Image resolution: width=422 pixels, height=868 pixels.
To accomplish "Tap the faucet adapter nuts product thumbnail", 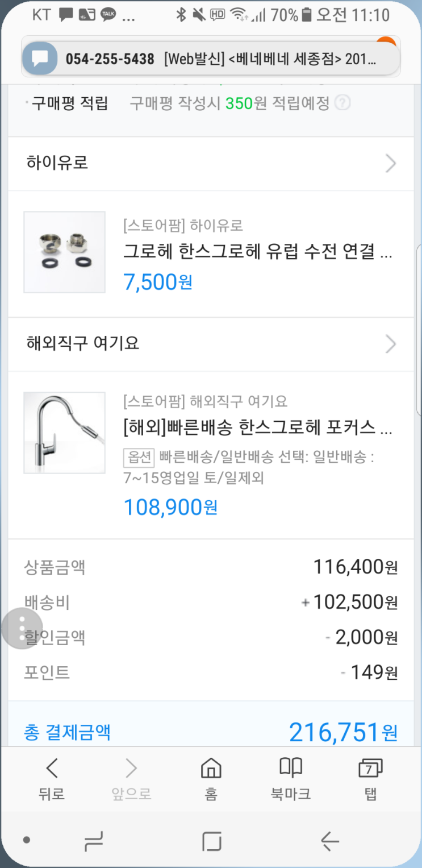I will 64,252.
